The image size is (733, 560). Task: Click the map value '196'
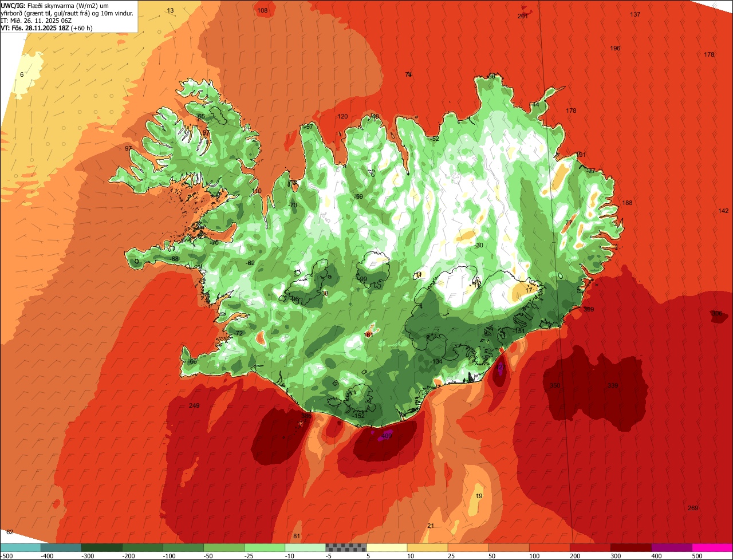pos(615,48)
